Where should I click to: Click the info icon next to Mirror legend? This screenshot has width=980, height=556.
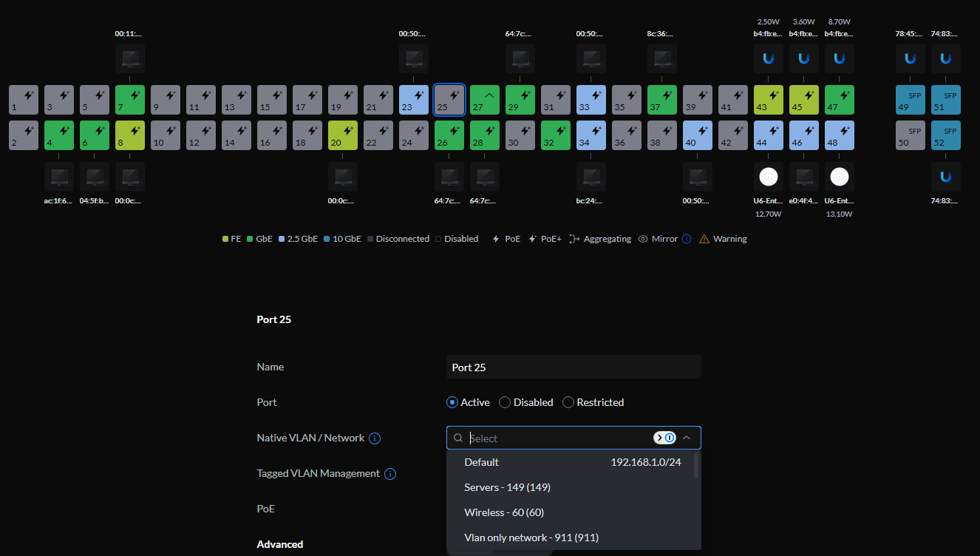[x=687, y=239]
